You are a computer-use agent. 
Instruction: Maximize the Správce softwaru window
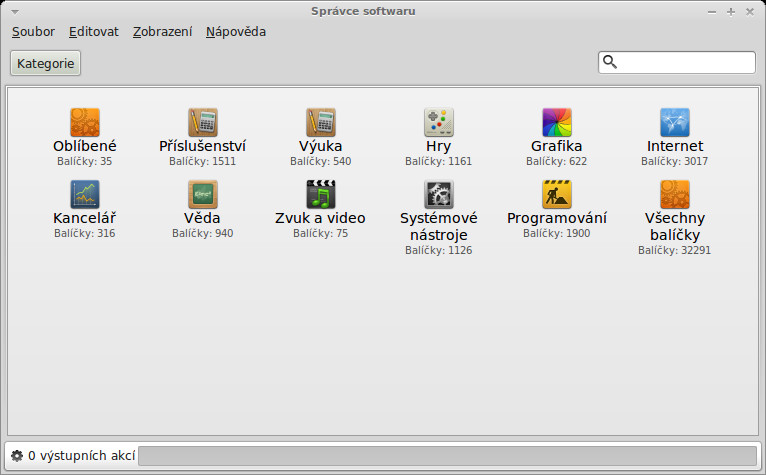pos(731,12)
